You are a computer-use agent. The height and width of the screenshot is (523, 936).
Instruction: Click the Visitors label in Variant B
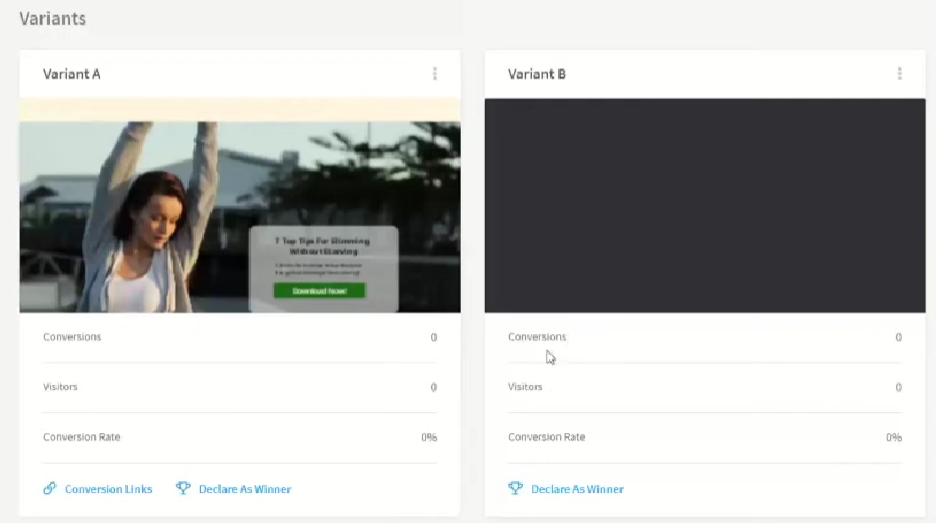(525, 387)
